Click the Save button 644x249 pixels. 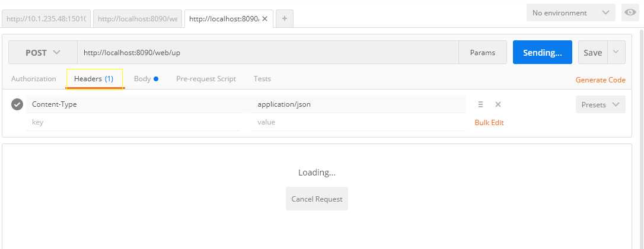coord(592,52)
